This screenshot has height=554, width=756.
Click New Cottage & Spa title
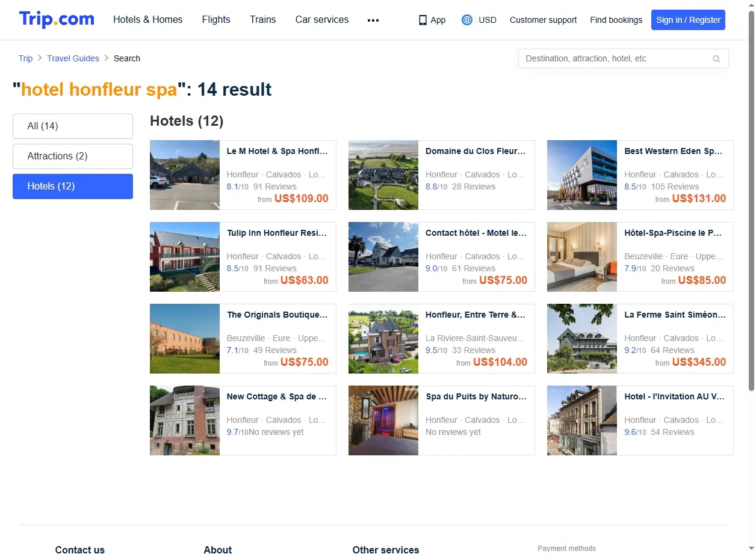pyautogui.click(x=277, y=397)
